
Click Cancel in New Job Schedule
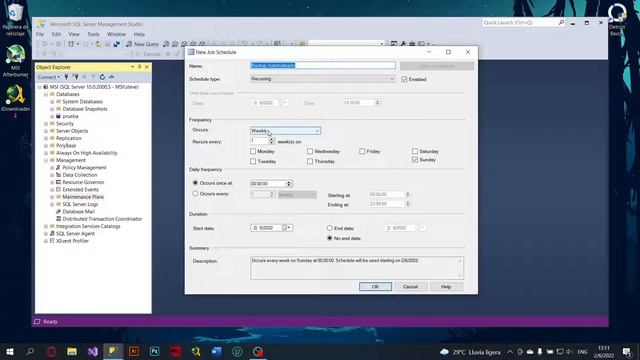[411, 287]
